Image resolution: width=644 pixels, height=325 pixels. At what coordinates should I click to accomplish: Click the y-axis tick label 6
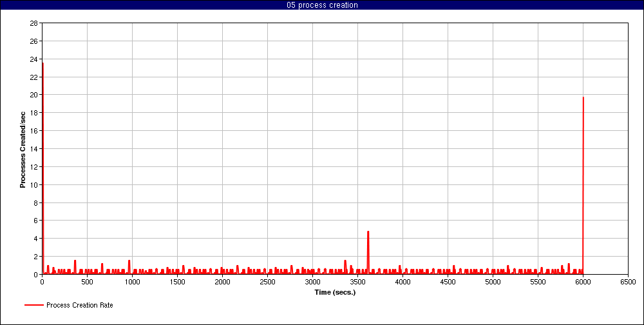pyautogui.click(x=36, y=221)
